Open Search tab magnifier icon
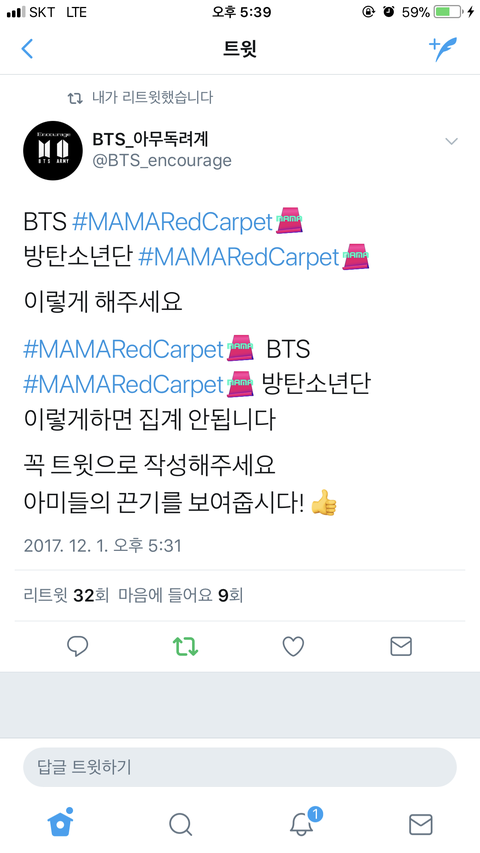Image resolution: width=480 pixels, height=853 pixels. 180,824
